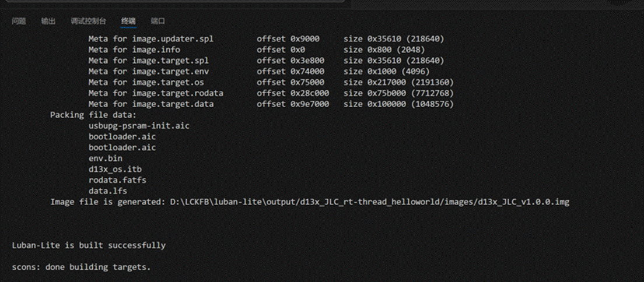Click the env.bin entry in the packing list

pyautogui.click(x=106, y=158)
